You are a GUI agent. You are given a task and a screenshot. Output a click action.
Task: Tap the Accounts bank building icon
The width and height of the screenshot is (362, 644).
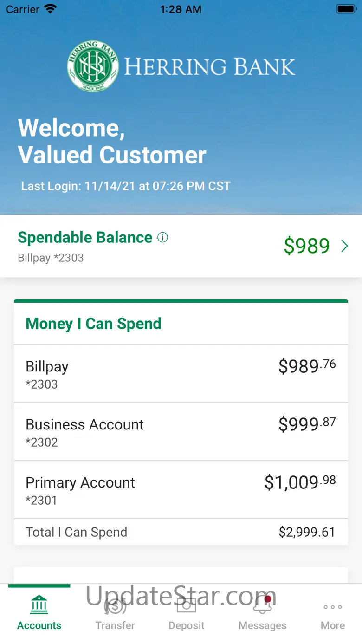click(x=39, y=605)
